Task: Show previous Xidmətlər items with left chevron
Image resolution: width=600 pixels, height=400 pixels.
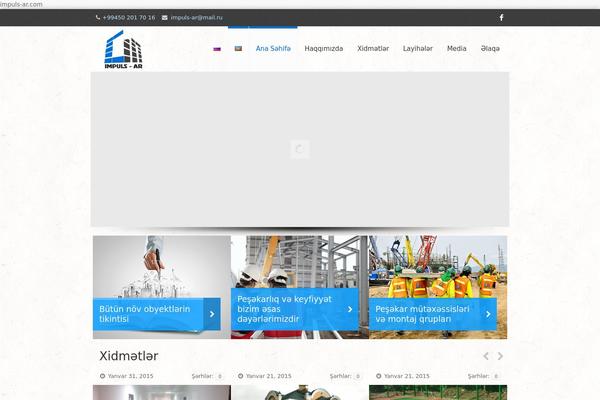Action: (x=486, y=356)
